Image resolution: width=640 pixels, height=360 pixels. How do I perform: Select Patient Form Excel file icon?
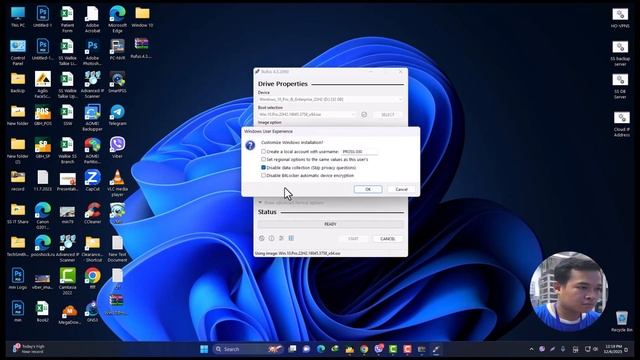point(67,20)
